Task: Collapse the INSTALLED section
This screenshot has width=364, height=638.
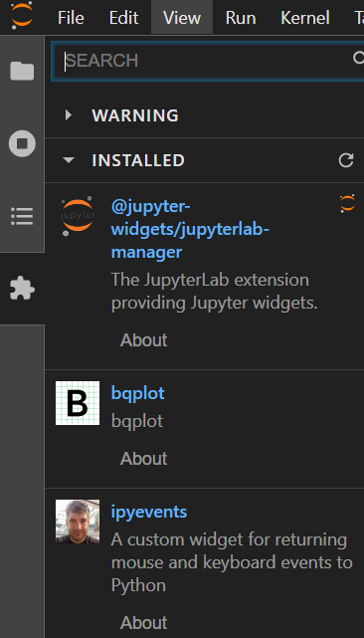Action: tap(69, 160)
